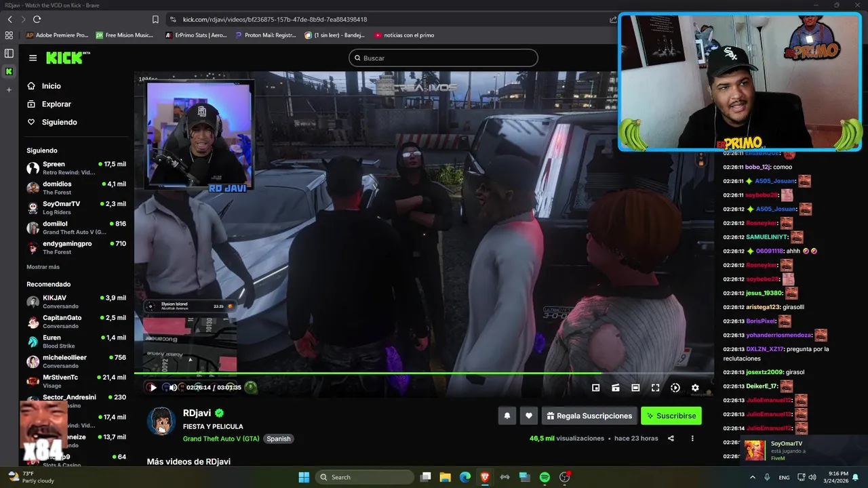868x488 pixels.
Task: Open Free Mision Music bookmark
Action: coord(125,35)
